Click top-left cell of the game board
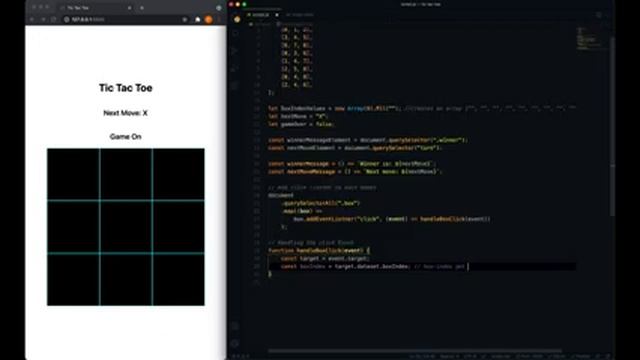This screenshot has width=640, height=360. 73,174
